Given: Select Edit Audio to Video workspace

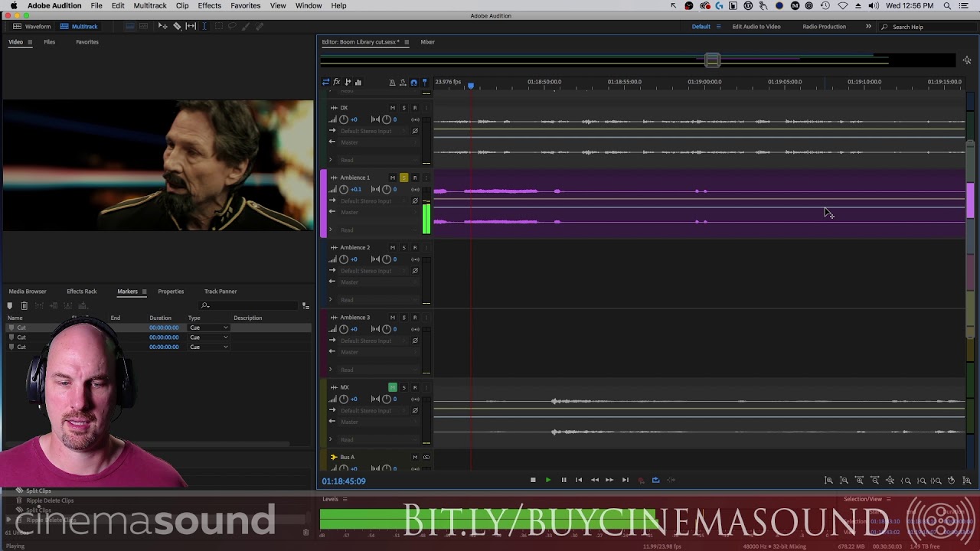Looking at the screenshot, I should [x=756, y=27].
